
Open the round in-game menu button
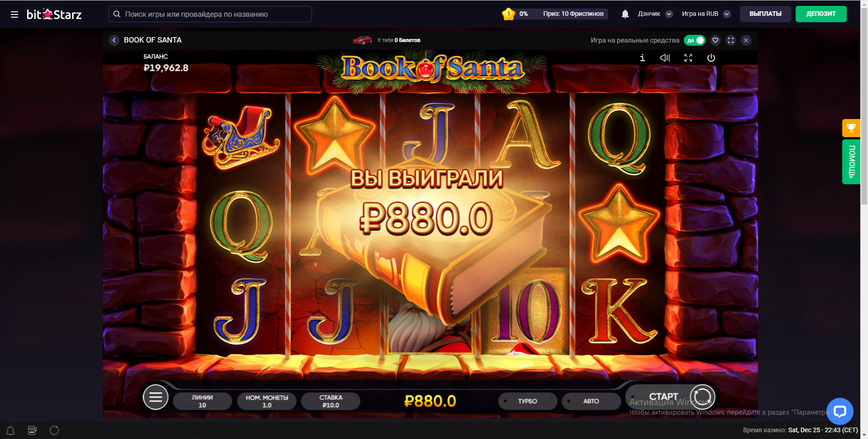click(156, 397)
